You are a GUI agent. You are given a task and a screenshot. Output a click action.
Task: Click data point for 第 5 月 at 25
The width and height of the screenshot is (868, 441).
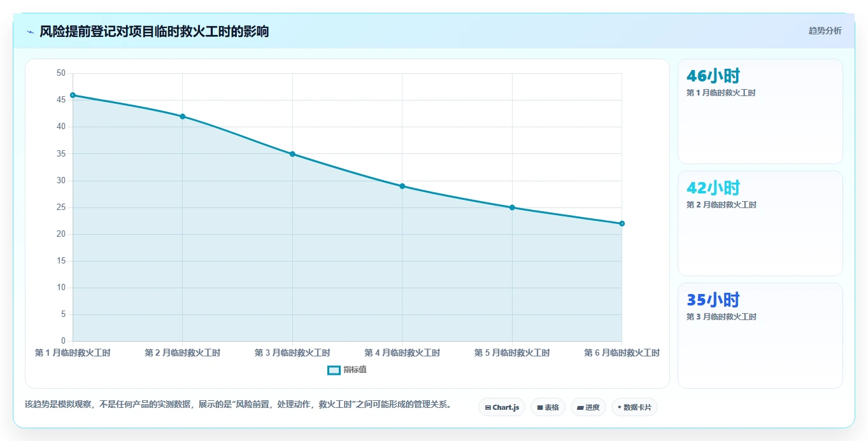(x=512, y=207)
